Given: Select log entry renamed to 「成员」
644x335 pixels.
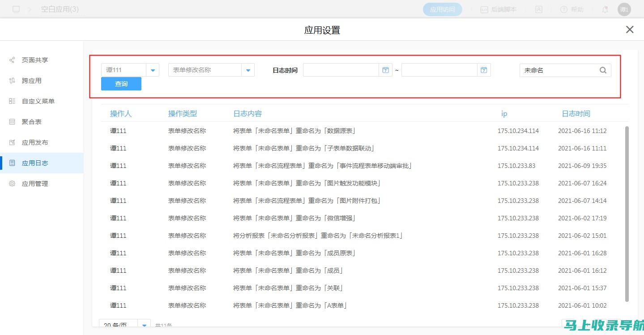Looking at the screenshot, I should coord(288,271).
